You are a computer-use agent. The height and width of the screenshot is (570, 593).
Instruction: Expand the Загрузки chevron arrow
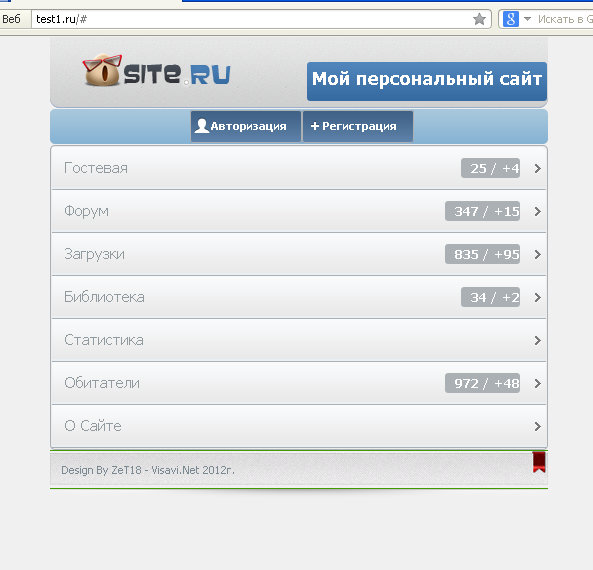(538, 255)
